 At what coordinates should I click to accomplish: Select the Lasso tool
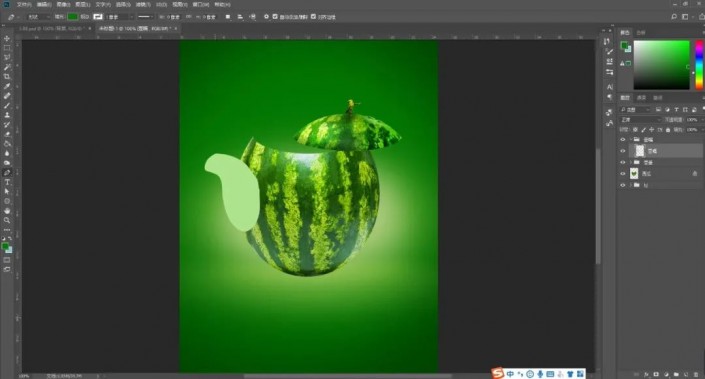pos(7,58)
